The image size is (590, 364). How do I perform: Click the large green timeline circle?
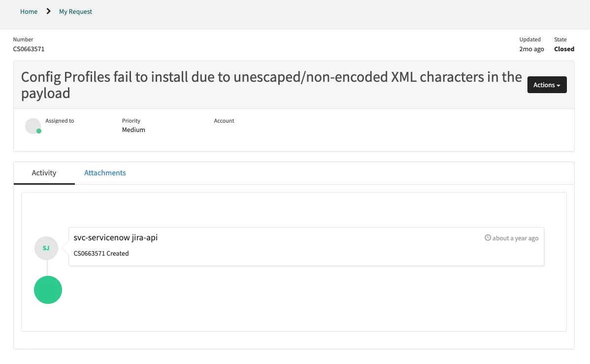48,290
